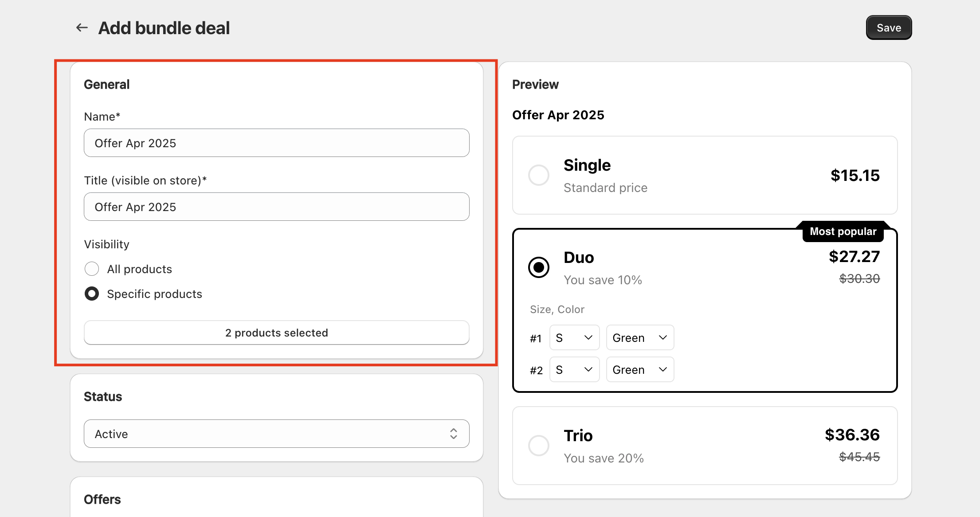Click the status selector up-down arrows
Screen dimensions: 980x517
[453, 434]
